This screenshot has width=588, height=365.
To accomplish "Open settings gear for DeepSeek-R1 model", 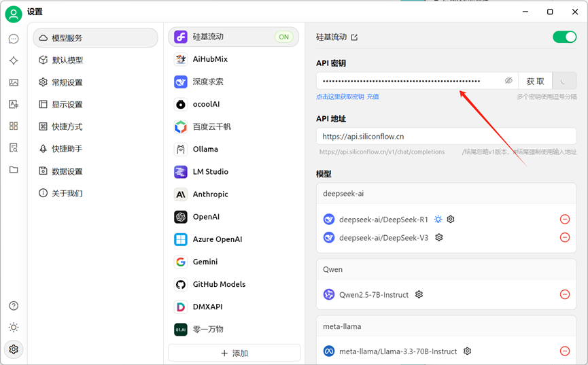I will 451,219.
